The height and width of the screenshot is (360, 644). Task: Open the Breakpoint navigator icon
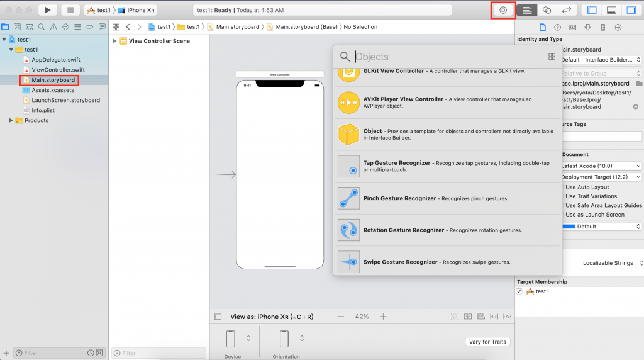(89, 26)
